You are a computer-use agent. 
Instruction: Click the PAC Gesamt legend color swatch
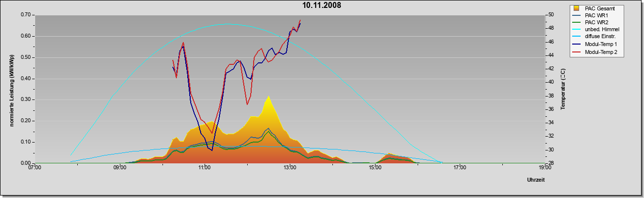click(x=577, y=8)
